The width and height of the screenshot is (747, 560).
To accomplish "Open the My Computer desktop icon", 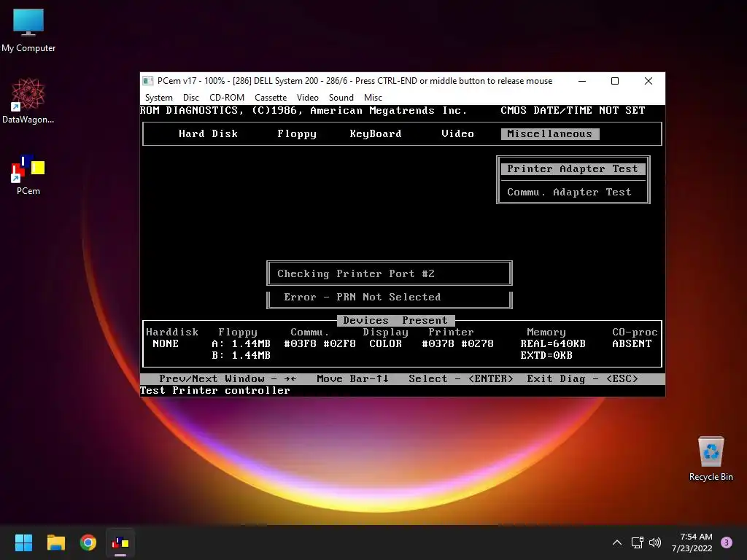I will click(28, 30).
